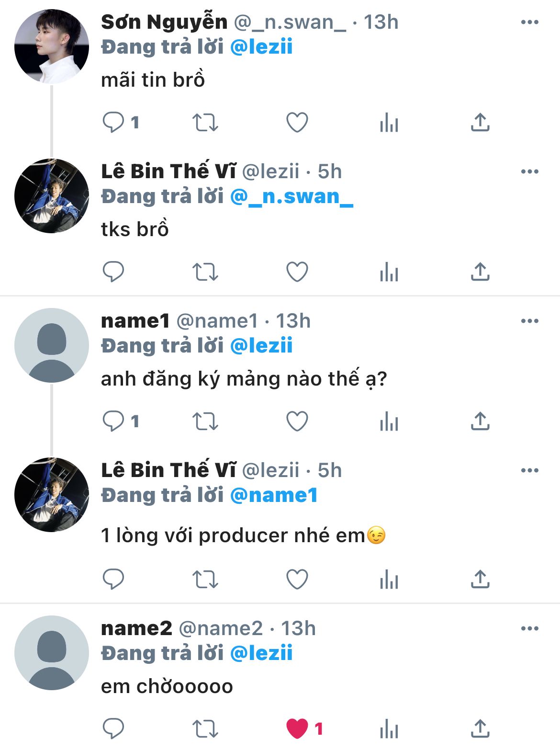
Task: View analytics on 'tks brồ' tweet
Action: [x=389, y=272]
